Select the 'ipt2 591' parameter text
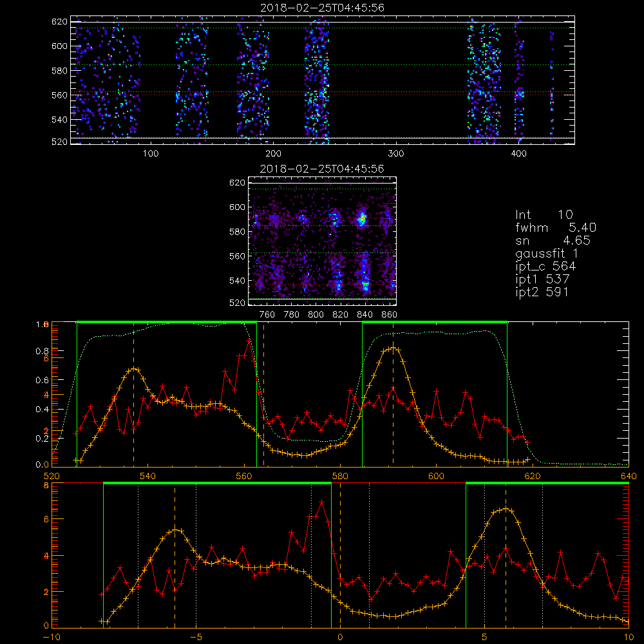Image resolution: width=644 pixels, height=644 pixels. pyautogui.click(x=542, y=292)
